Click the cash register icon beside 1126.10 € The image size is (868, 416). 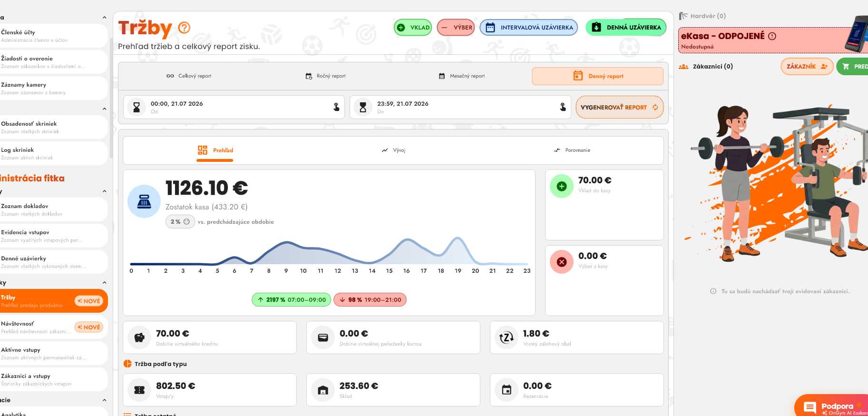144,201
